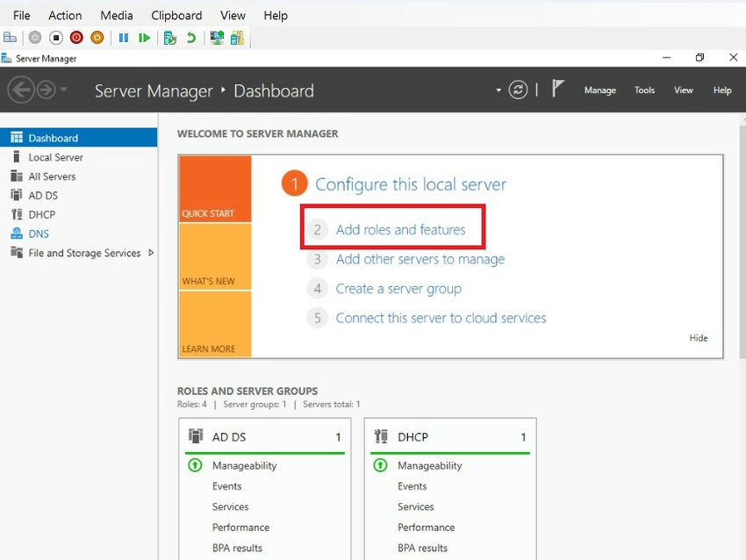Open the Server Manager notifications flag
This screenshot has width=746, height=560.
tap(557, 89)
